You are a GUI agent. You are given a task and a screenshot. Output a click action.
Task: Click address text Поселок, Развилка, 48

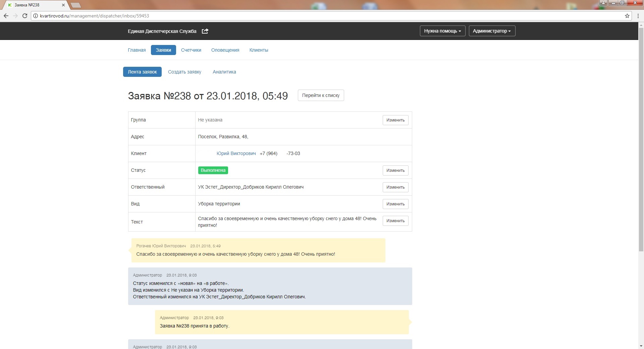point(223,137)
